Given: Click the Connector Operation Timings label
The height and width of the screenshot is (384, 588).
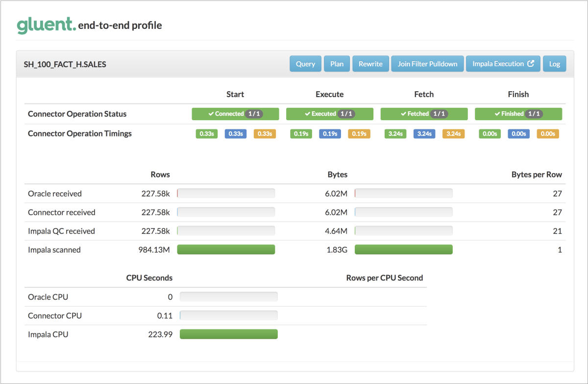Looking at the screenshot, I should [x=80, y=133].
